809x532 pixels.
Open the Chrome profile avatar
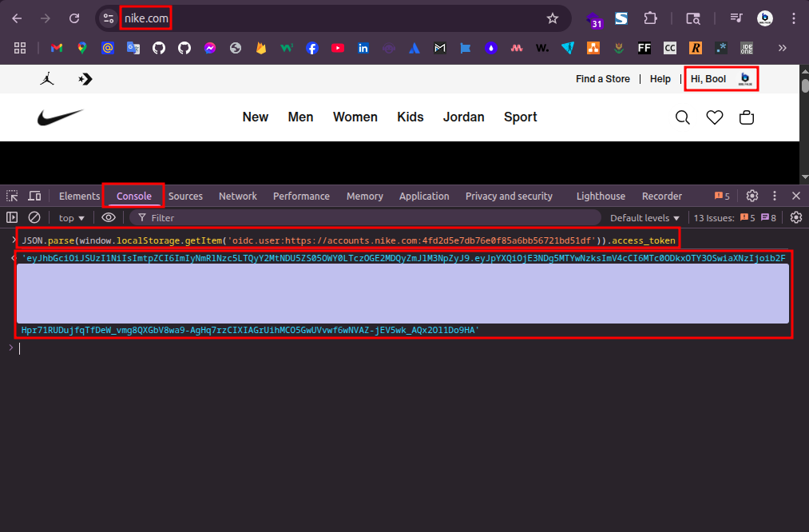764,18
